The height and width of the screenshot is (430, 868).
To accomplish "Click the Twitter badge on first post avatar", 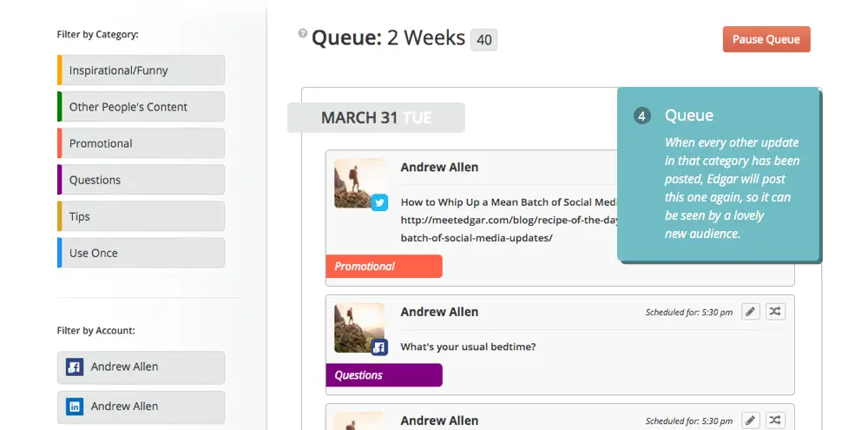I will coord(379,202).
